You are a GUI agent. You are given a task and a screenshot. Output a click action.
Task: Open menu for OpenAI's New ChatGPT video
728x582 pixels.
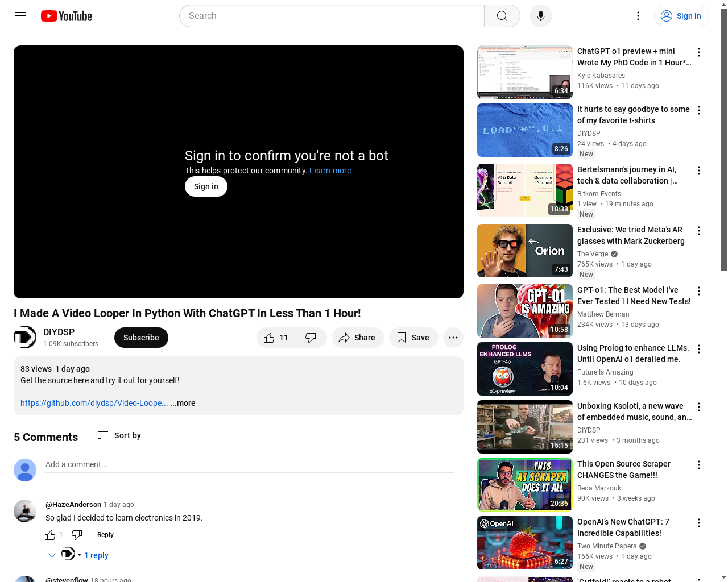[699, 523]
